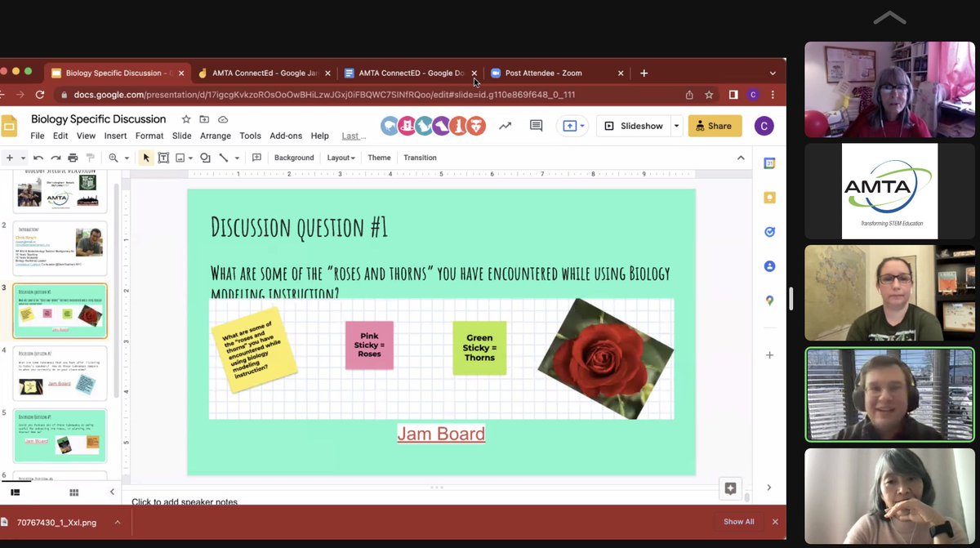Expand the new slide dropdown arrow
Image resolution: width=980 pixels, height=548 pixels.
[x=22, y=157]
